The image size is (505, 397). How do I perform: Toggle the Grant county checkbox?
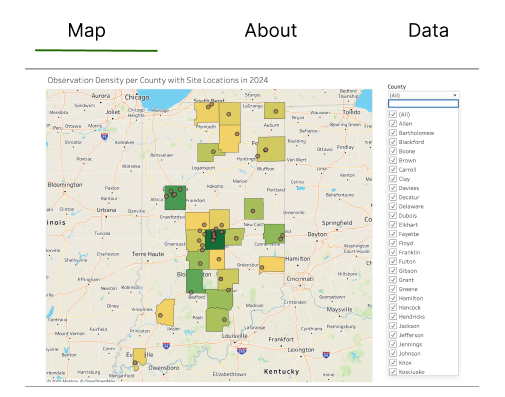pos(393,280)
